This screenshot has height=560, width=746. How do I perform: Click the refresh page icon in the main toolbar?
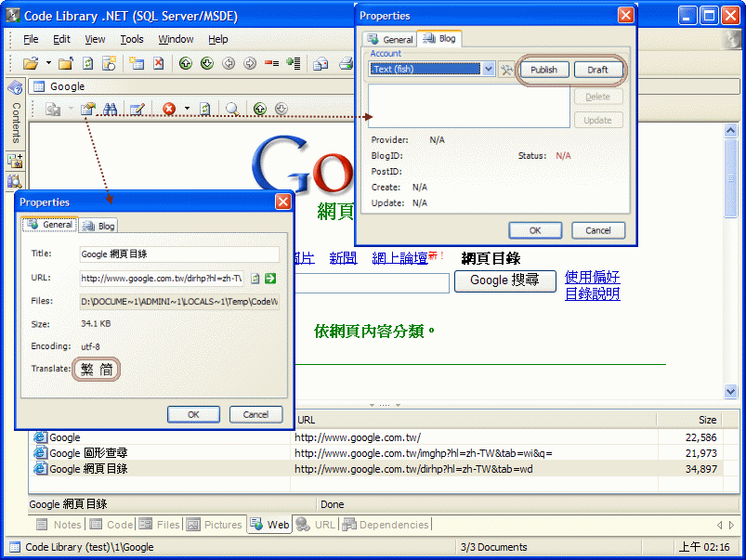87,63
